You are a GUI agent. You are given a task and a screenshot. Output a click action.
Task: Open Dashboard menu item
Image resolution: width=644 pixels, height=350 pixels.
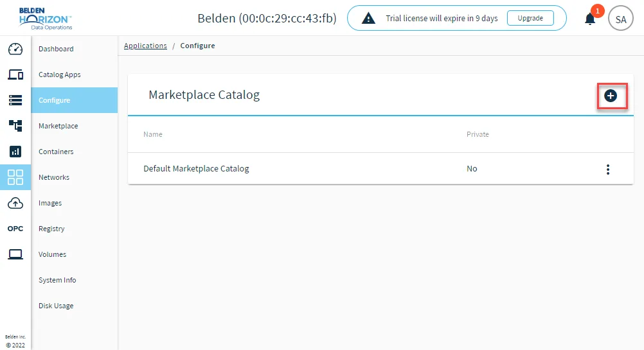(x=75, y=49)
